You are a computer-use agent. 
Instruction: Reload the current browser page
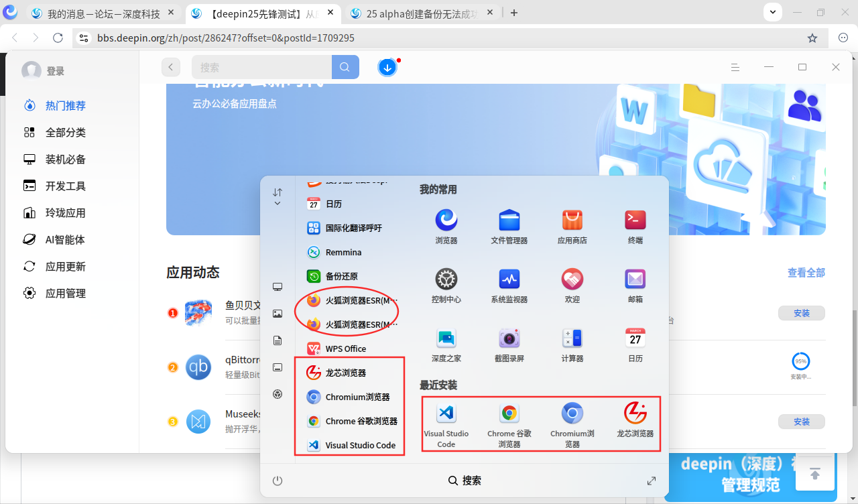[x=58, y=38]
